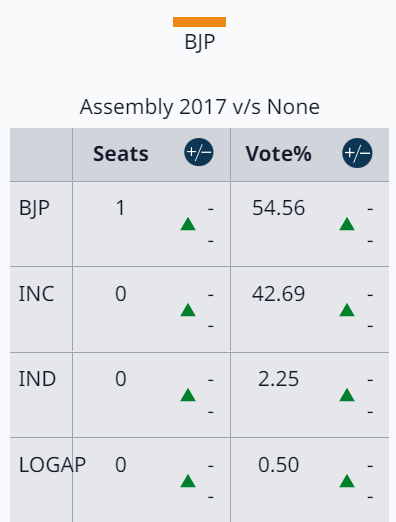This screenshot has width=396, height=522.
Task: Click the 54.56 vote share value
Action: click(278, 208)
